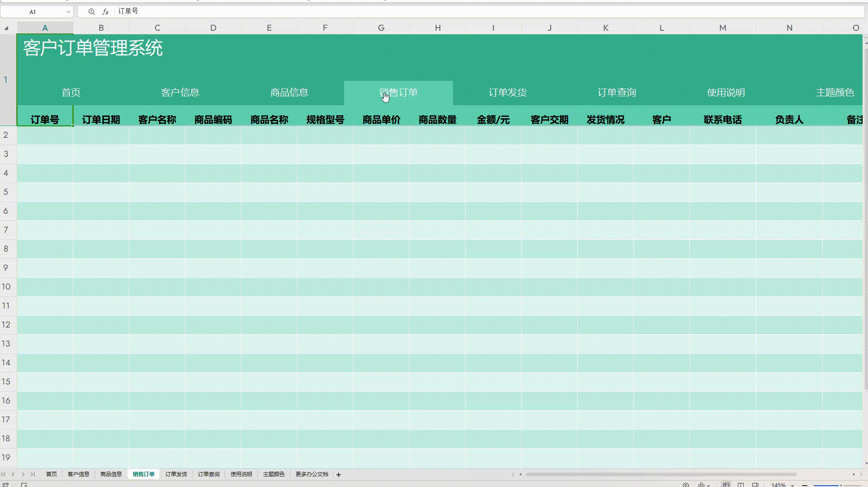Image resolution: width=868 pixels, height=487 pixels.
Task: Click the zoom magnifier icon in formula bar
Action: (91, 12)
